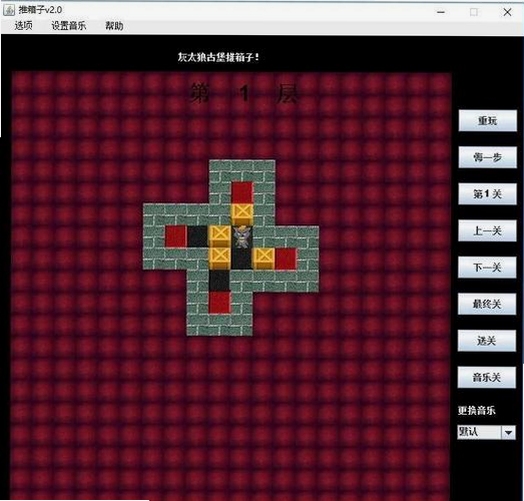Click the 推箱子 app icon in title bar
524x501 pixels.
pos(9,10)
